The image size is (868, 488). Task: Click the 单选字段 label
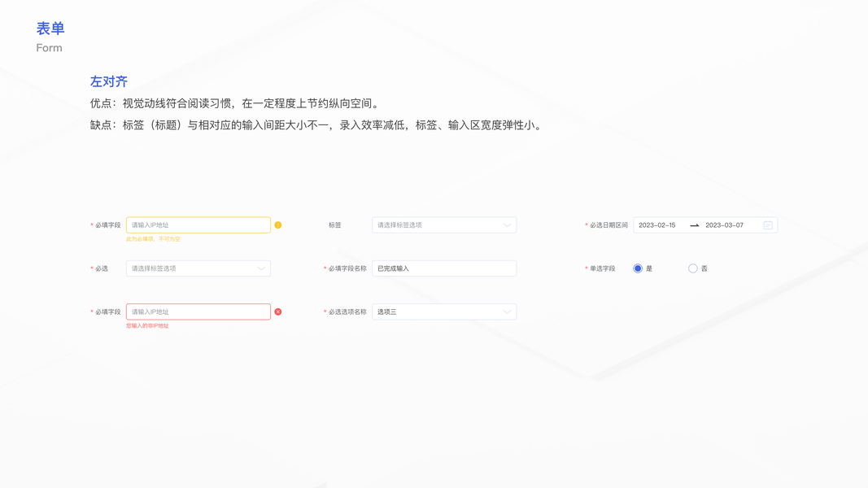(x=602, y=268)
